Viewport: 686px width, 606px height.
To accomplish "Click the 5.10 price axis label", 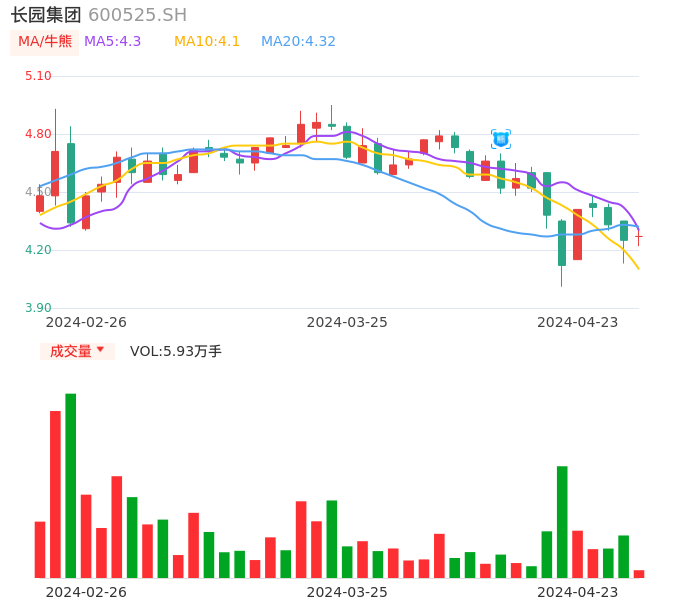I will 38,76.
